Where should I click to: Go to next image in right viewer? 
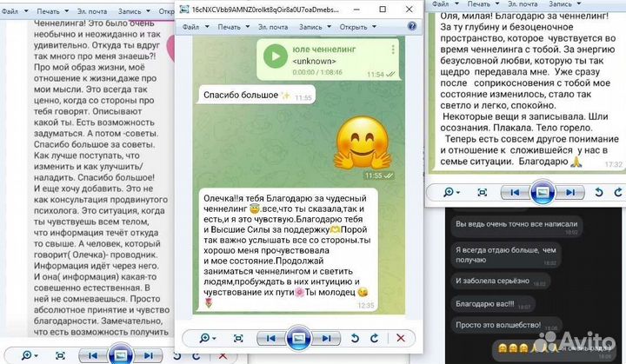570,192
